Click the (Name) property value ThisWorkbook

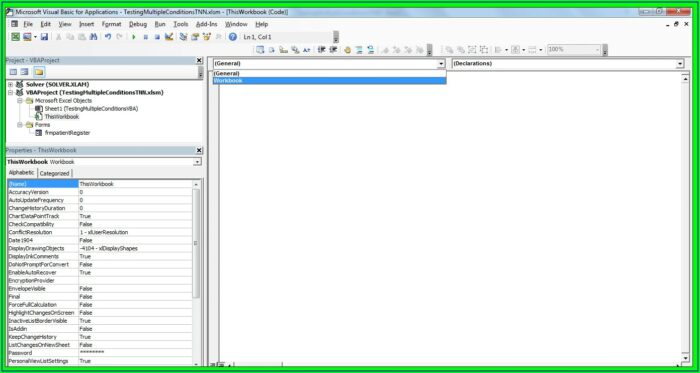(x=135, y=184)
